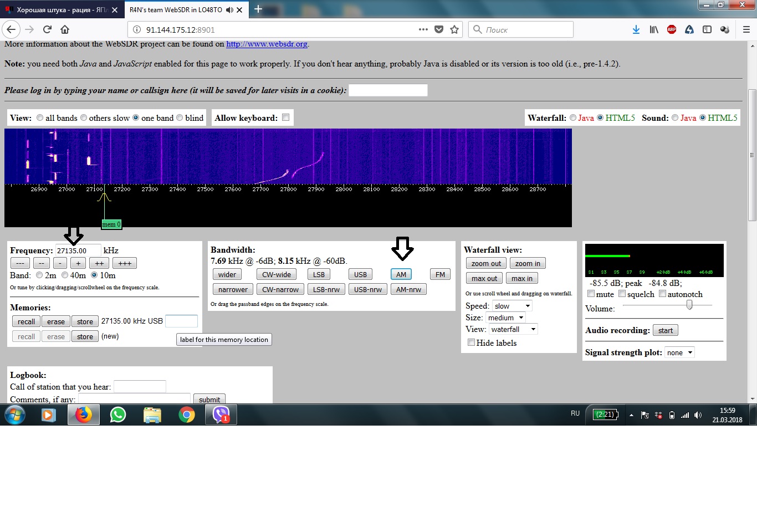Adjust the Volume slider handle
The image size is (757, 532).
pos(689,305)
